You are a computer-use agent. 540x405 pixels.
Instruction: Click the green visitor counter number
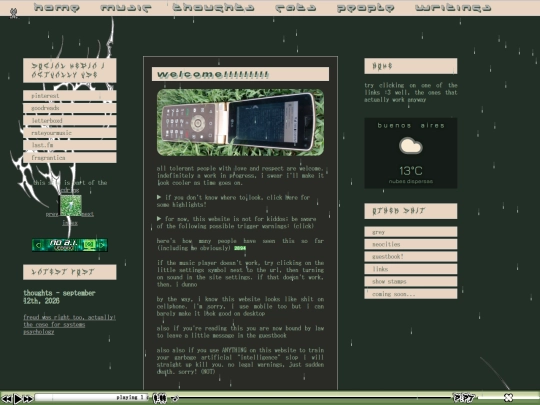240,248
